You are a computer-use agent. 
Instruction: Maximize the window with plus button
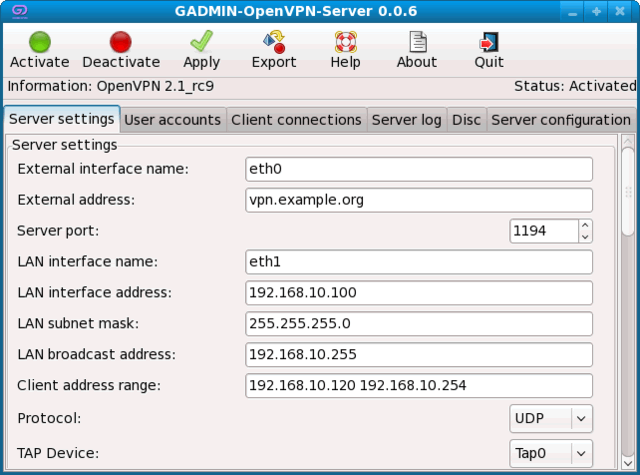[x=596, y=12]
